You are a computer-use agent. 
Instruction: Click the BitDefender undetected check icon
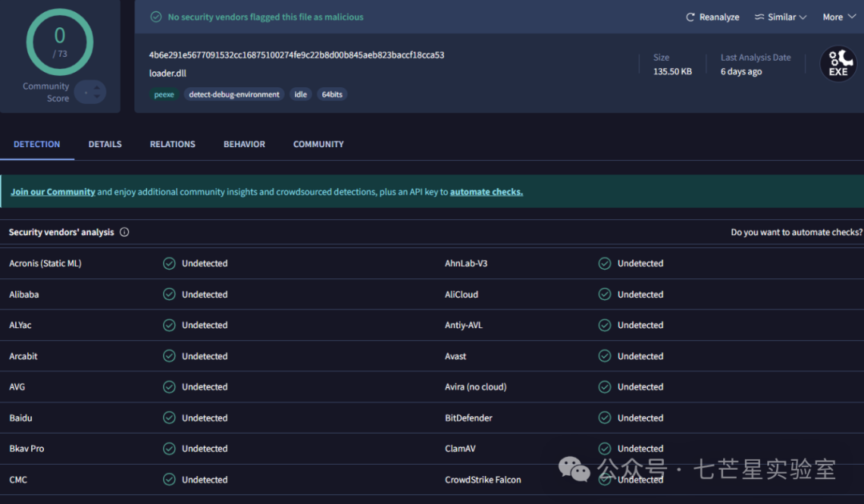(605, 418)
